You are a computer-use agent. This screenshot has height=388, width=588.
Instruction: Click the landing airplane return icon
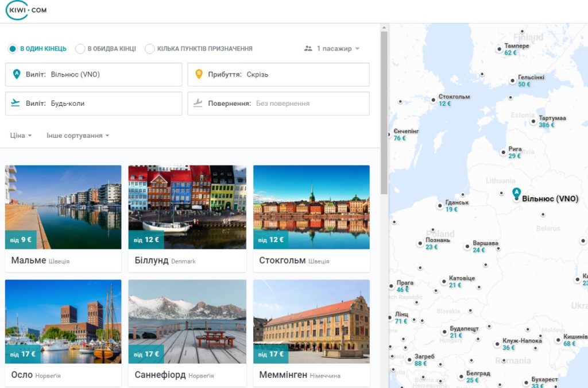[198, 103]
